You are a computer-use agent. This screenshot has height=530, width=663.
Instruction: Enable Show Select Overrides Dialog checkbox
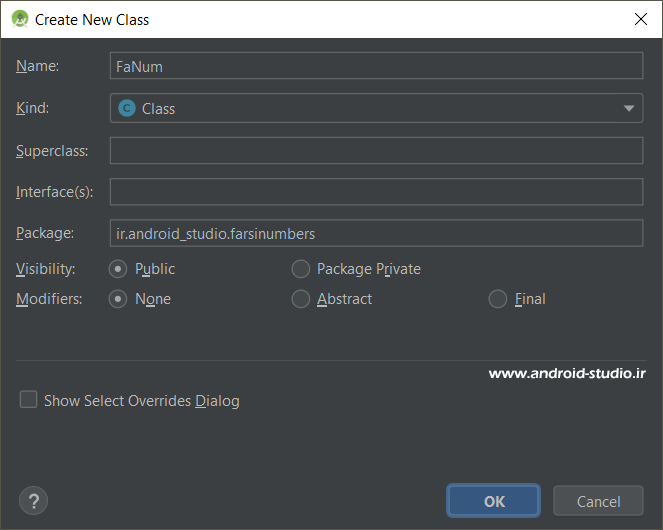coord(29,400)
